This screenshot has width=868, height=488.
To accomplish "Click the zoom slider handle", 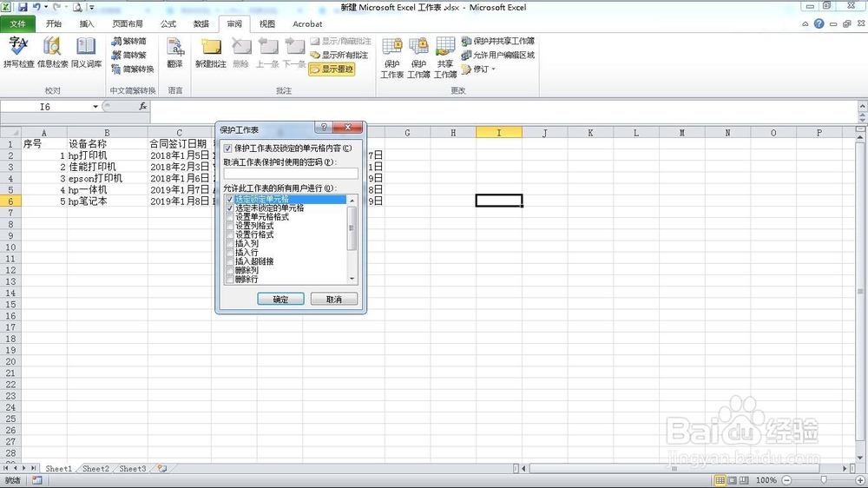I will [824, 480].
